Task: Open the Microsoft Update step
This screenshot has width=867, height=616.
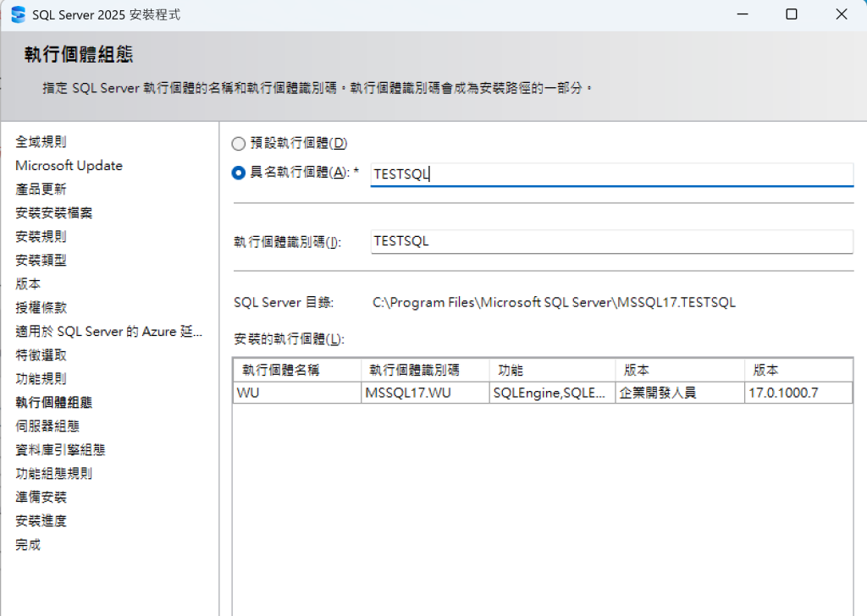Action: coord(69,166)
